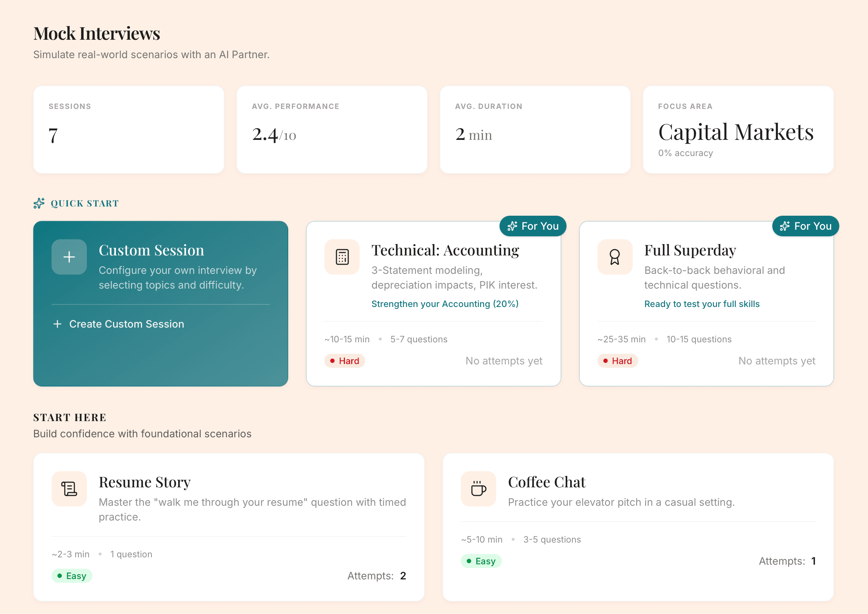Click the Sessions stat value 7
Screen dimensions: 868x614
(53, 135)
